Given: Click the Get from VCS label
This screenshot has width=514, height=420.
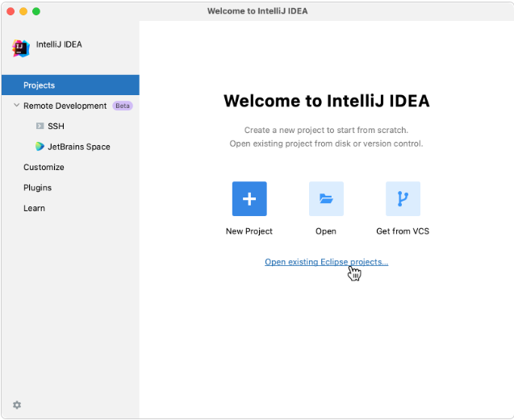Looking at the screenshot, I should pos(403,231).
